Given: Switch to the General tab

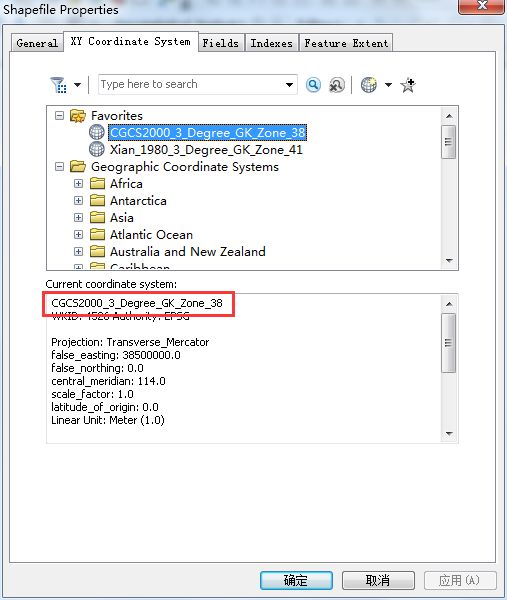Looking at the screenshot, I should tap(37, 43).
